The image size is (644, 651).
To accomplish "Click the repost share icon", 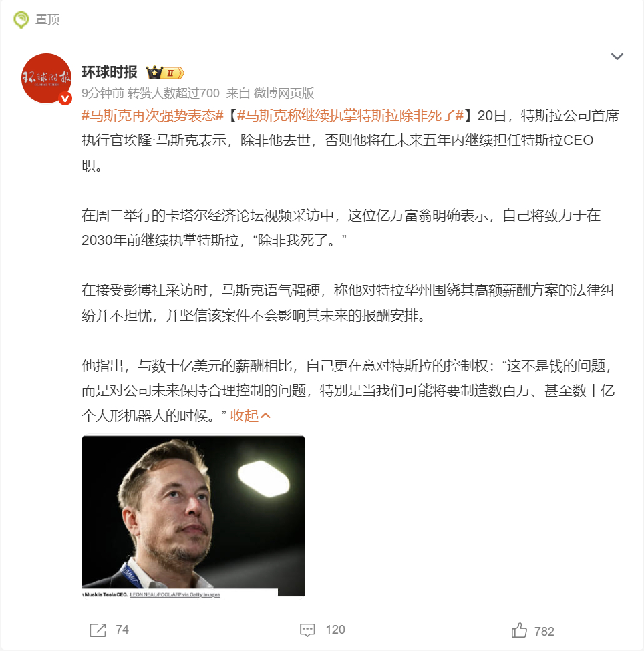I will (x=98, y=630).
